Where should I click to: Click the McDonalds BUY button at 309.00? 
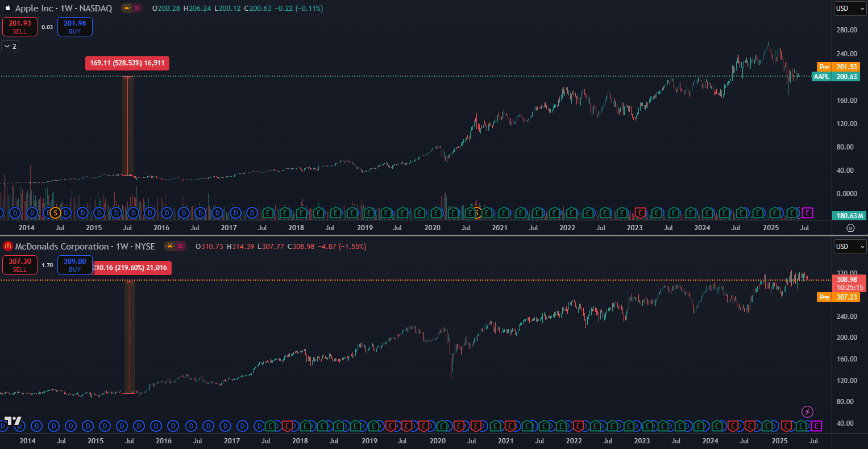74,265
